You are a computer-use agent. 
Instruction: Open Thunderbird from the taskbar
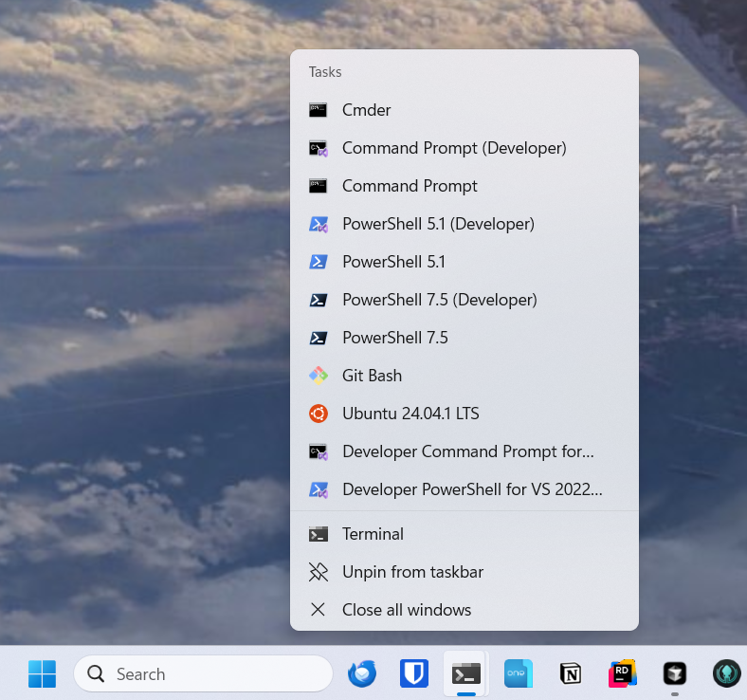tap(362, 673)
